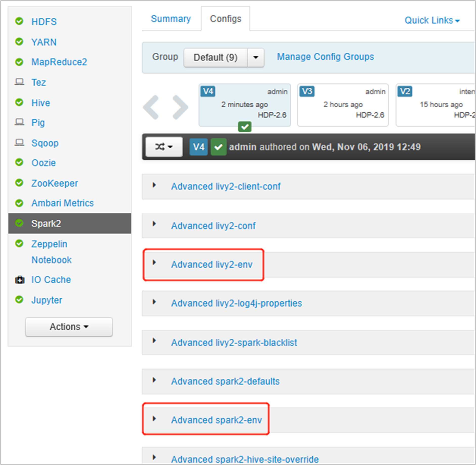Select the Configs tab
The height and width of the screenshot is (465, 476).
226,19
